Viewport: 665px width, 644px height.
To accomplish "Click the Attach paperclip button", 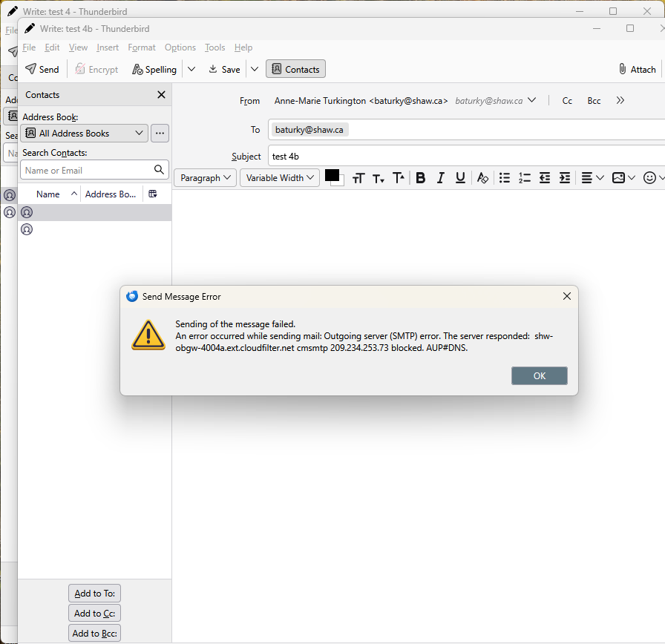I will tap(638, 69).
